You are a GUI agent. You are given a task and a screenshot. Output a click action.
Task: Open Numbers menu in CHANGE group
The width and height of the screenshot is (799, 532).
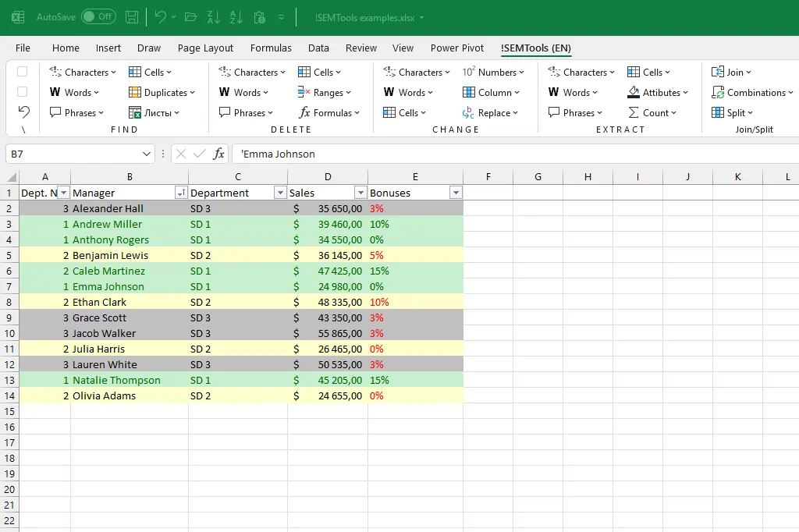click(x=493, y=73)
